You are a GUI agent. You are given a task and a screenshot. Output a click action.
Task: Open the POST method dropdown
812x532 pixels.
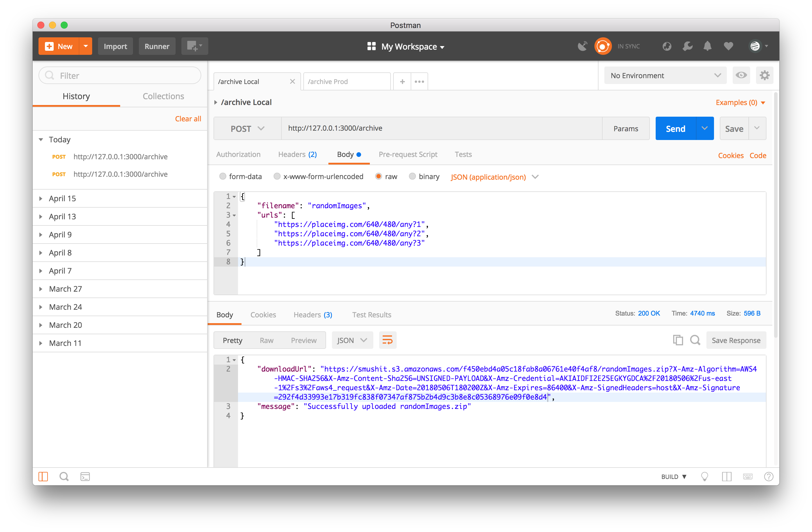tap(247, 129)
